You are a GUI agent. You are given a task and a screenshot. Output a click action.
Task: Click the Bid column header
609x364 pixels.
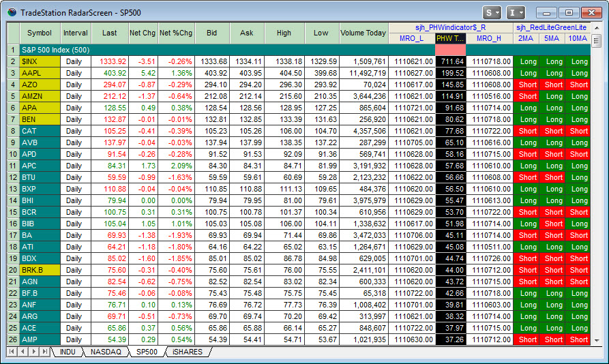click(x=212, y=33)
